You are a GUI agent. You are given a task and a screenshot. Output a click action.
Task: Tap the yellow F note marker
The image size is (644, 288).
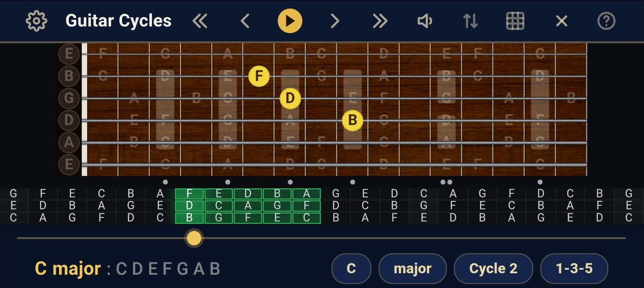point(259,76)
